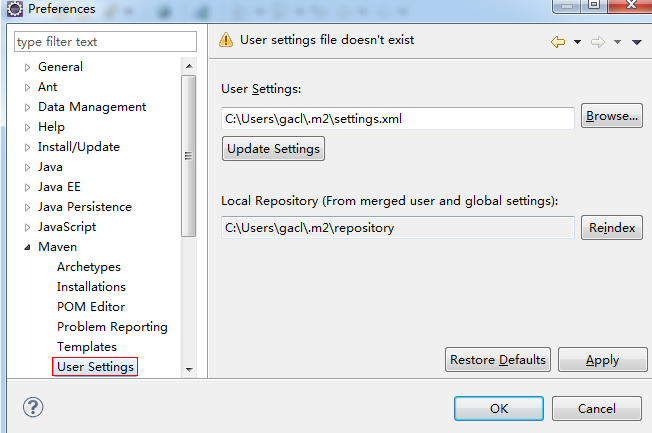Select the Maven category label

(57, 247)
